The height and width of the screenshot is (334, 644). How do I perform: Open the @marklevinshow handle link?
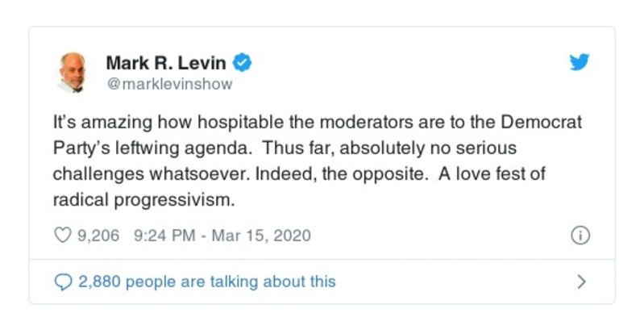click(x=168, y=84)
